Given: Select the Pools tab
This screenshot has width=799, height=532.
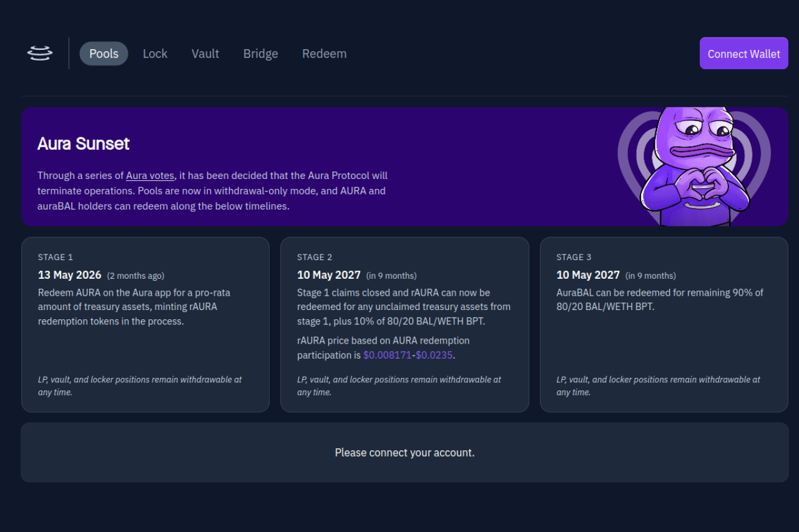Looking at the screenshot, I should (x=104, y=54).
